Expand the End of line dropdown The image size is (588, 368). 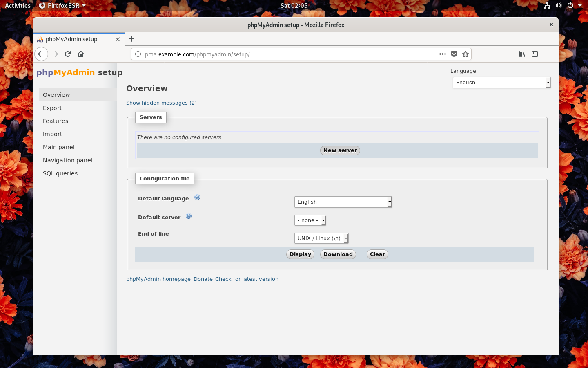[x=321, y=238]
